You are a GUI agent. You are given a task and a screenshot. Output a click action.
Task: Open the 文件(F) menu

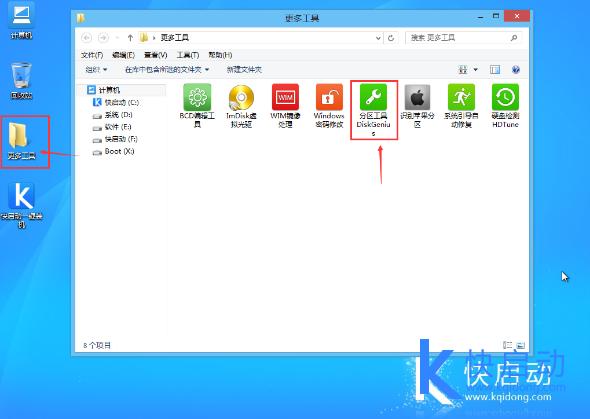tap(92, 55)
